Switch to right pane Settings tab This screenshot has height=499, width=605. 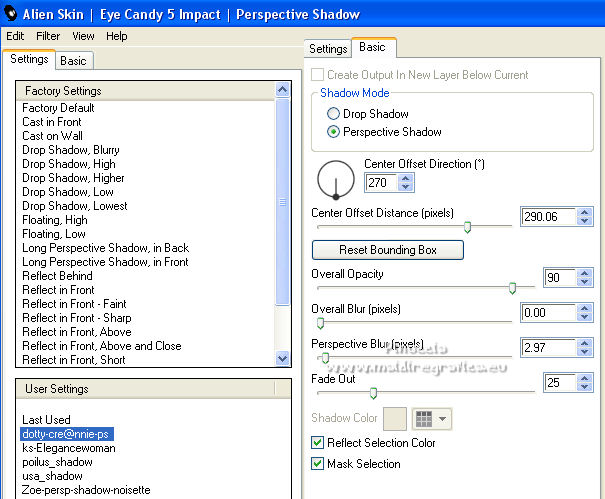pyautogui.click(x=328, y=49)
